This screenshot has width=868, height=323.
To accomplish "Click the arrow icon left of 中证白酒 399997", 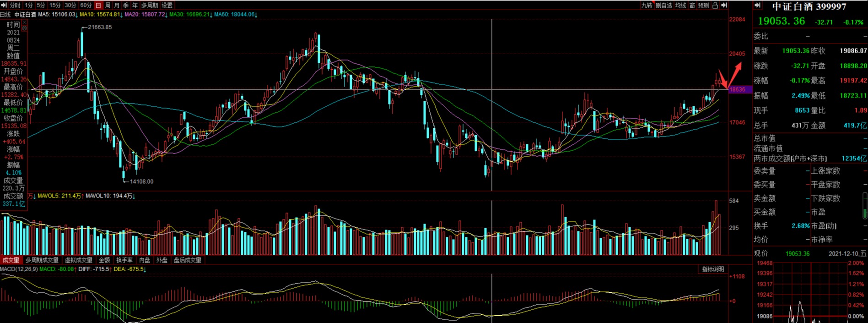I will click(757, 5).
